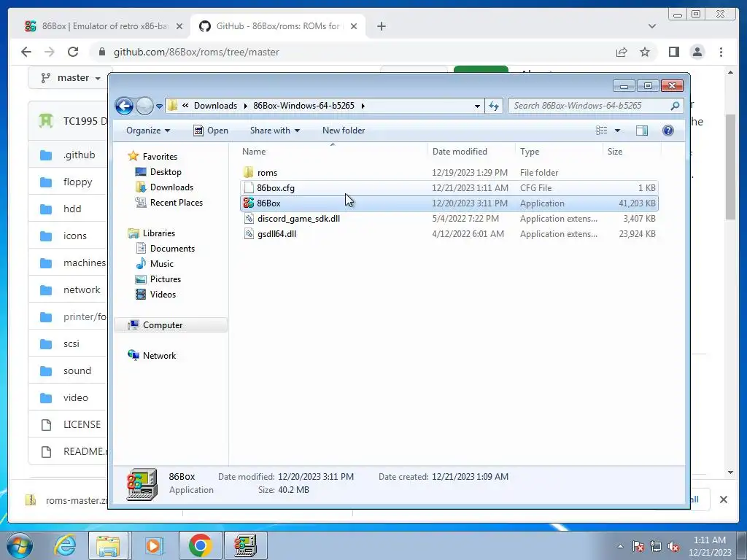Click 86Box-Windows-64-b5265 breadcrumb segment
Viewport: 747px width, 560px height.
coord(304,106)
